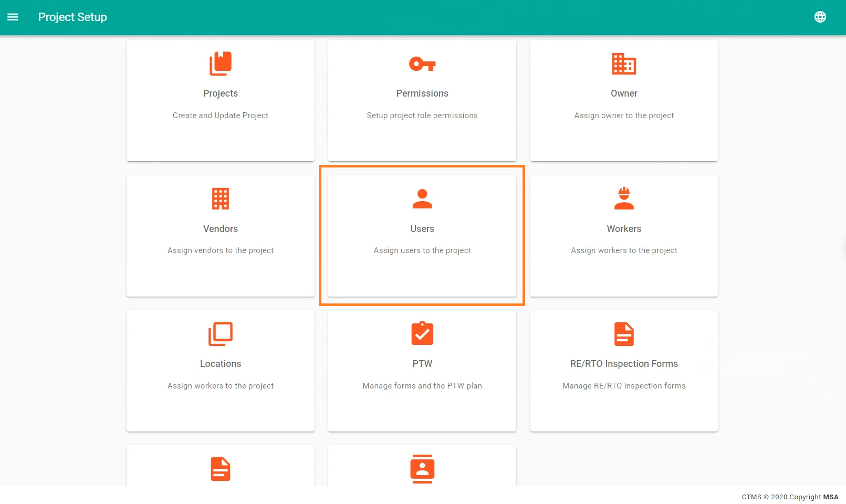The image size is (846, 504).
Task: Click the Owner building icon
Action: [x=624, y=64]
